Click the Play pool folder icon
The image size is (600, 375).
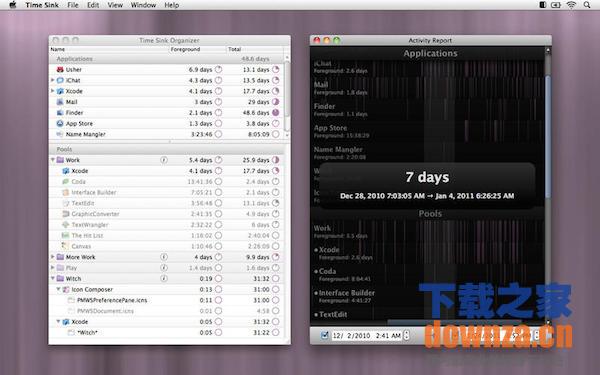pyautogui.click(x=60, y=268)
